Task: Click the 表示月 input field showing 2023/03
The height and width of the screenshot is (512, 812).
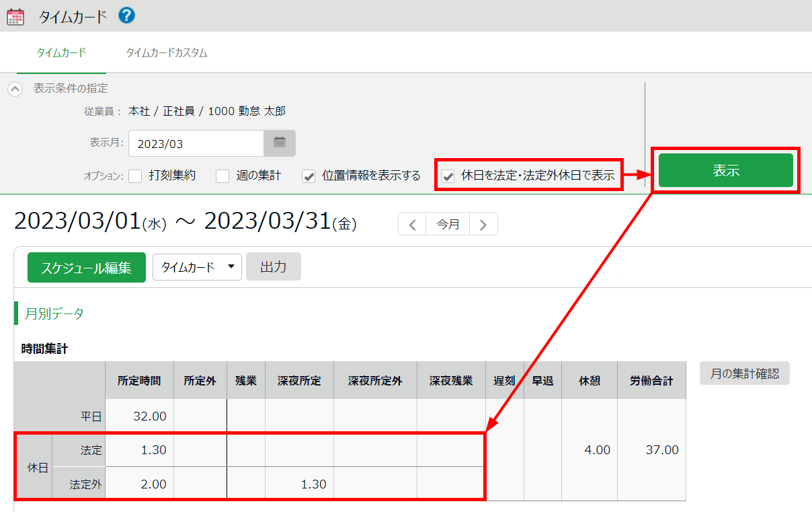Action: (x=196, y=143)
